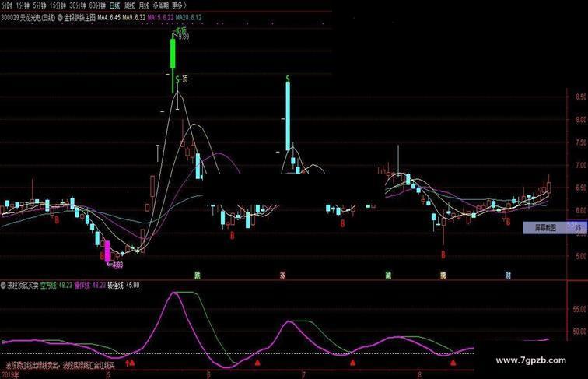The image size is (588, 379).
Task: Select the 1分钟 period tab
Action: coord(22,5)
